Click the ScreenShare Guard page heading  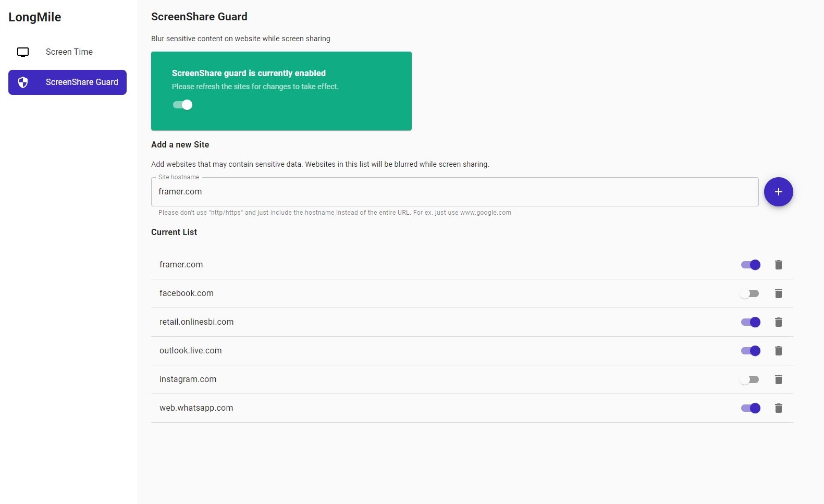199,17
